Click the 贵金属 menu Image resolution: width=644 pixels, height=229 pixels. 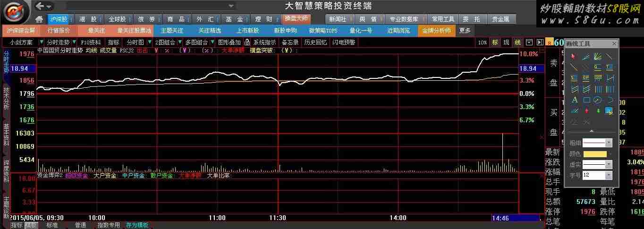click(500, 19)
